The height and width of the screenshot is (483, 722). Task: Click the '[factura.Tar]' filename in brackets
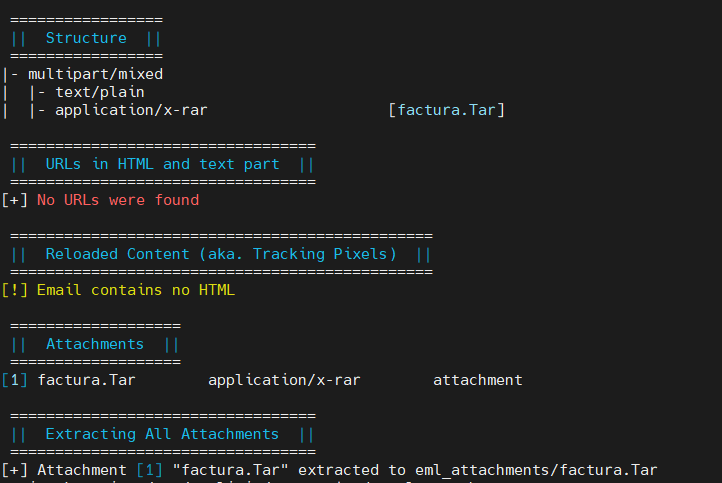[x=447, y=110]
